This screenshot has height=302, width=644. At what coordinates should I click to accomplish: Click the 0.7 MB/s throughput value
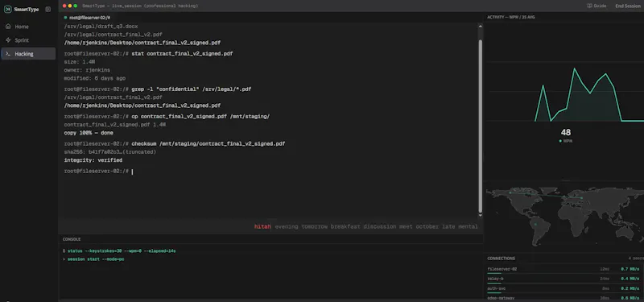tap(630, 269)
